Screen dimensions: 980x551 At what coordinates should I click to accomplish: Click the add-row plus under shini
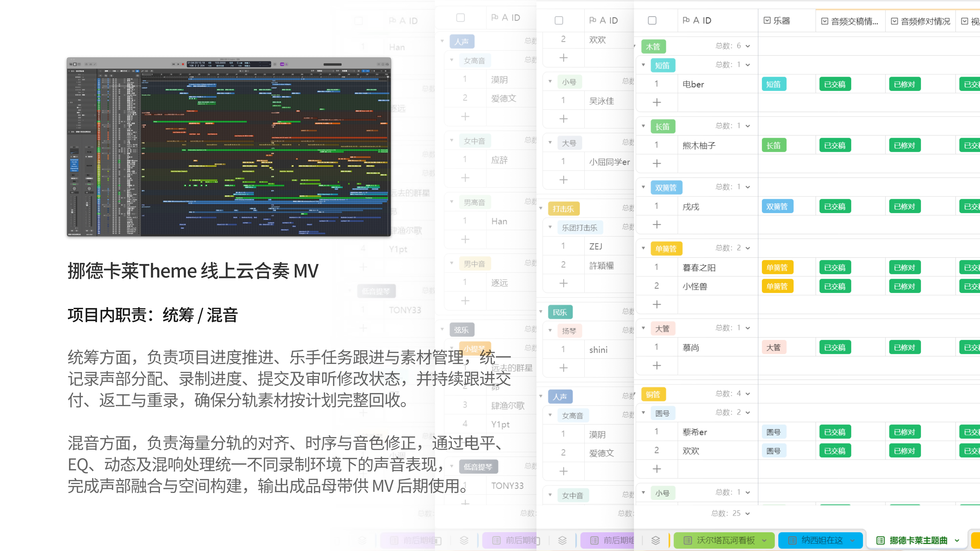tap(563, 368)
